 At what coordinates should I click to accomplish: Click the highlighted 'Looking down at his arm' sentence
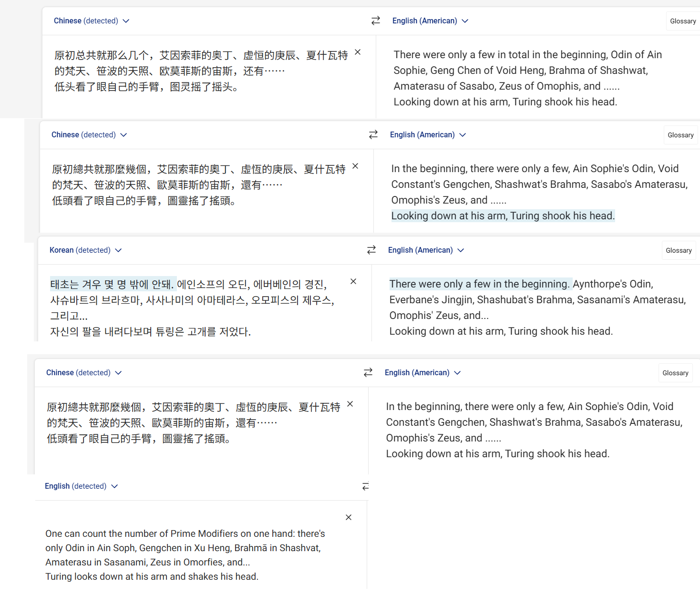pos(503,216)
